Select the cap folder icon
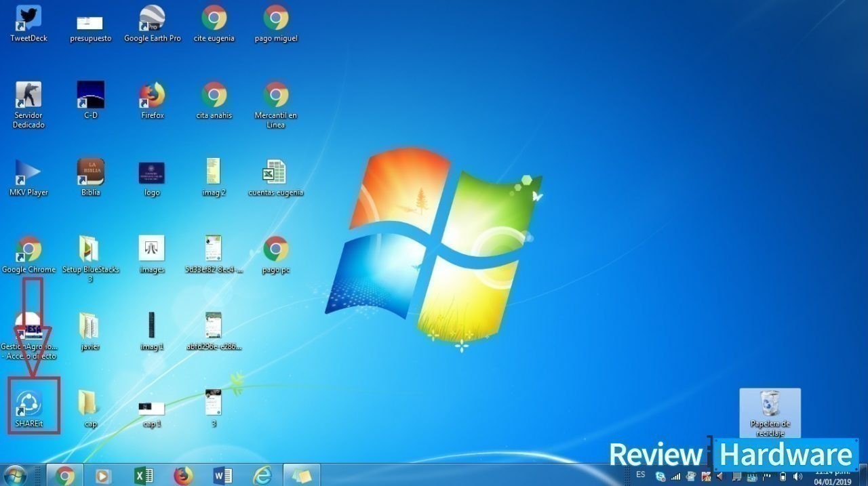The image size is (868, 486). [x=90, y=409]
